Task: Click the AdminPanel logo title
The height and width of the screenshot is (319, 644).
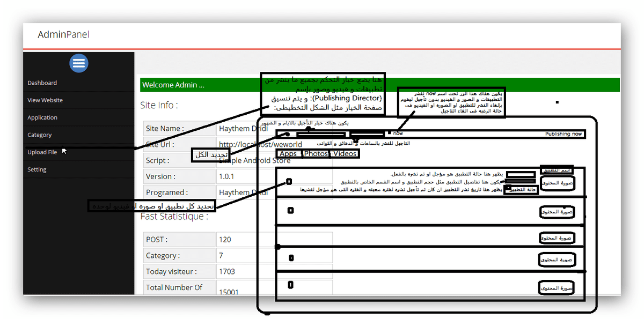Action: [x=63, y=35]
